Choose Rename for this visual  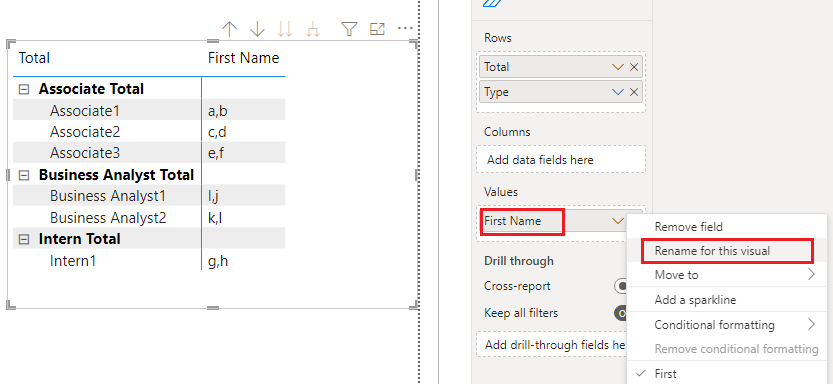(727, 251)
